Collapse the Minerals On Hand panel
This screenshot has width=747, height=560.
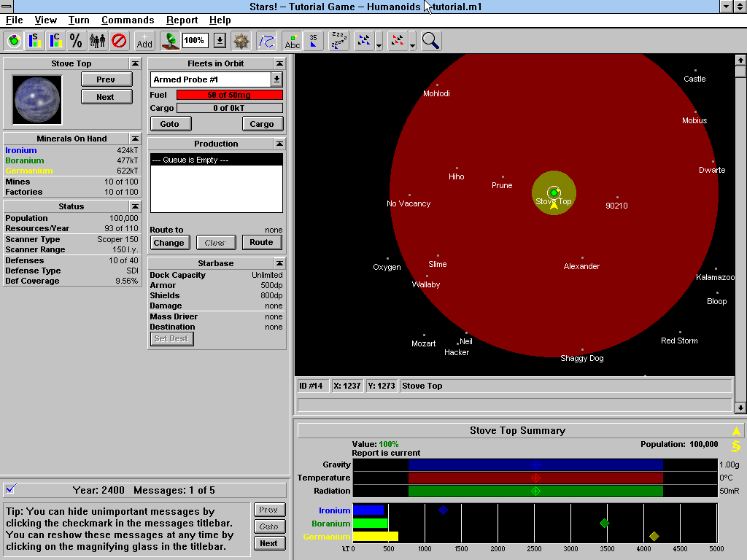[x=135, y=139]
